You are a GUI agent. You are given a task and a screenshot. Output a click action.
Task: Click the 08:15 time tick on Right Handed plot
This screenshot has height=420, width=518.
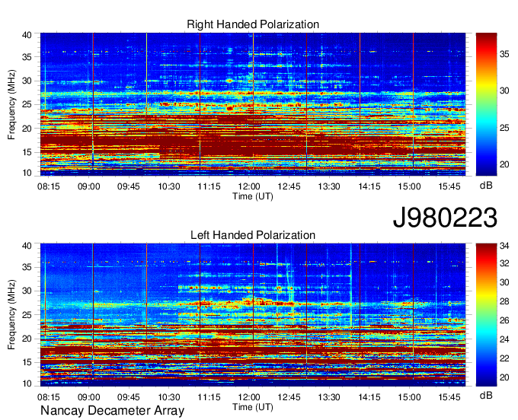(49, 186)
